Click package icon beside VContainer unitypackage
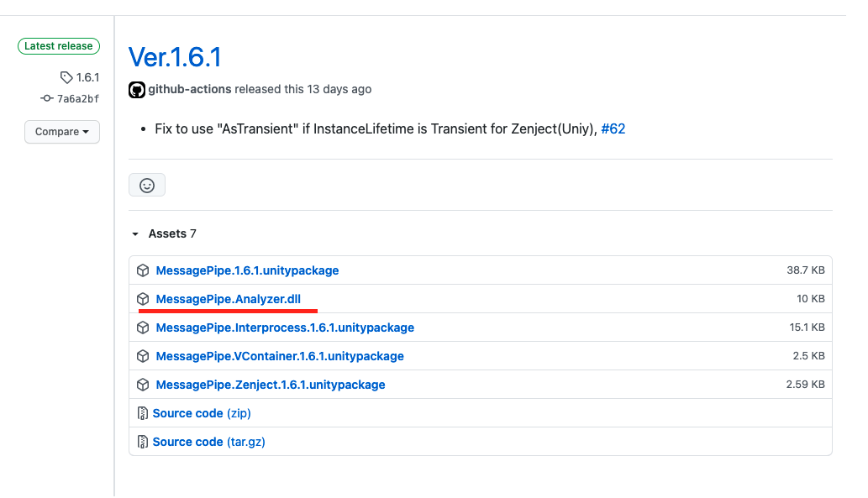Image resolution: width=868 pixels, height=498 pixels. (x=143, y=356)
